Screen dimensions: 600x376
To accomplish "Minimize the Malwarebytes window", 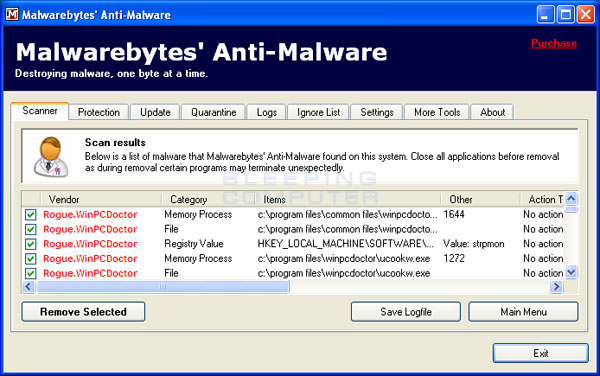I will coord(545,15).
